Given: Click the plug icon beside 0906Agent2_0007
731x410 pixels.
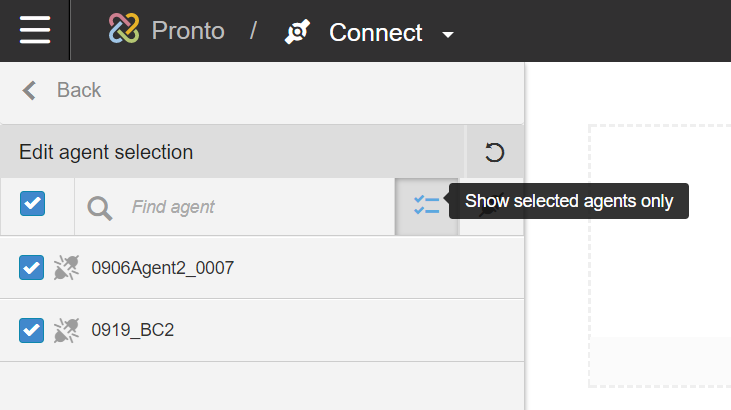Looking at the screenshot, I should [x=66, y=267].
